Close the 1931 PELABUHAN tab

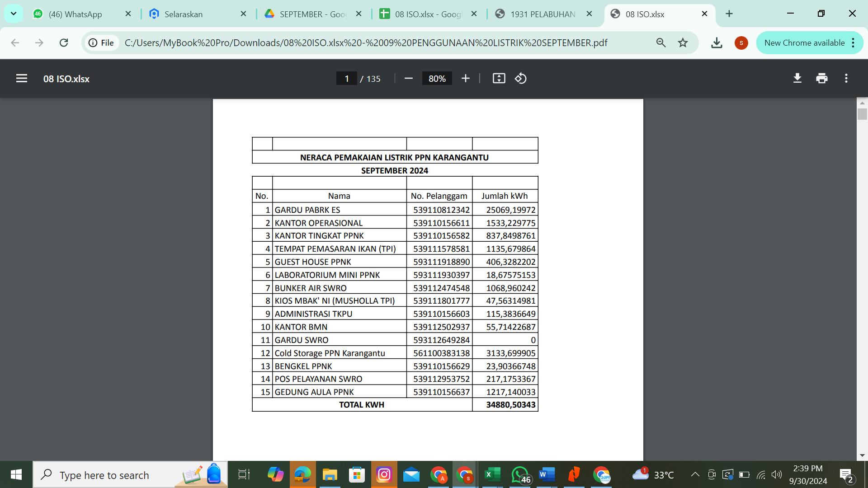589,14
